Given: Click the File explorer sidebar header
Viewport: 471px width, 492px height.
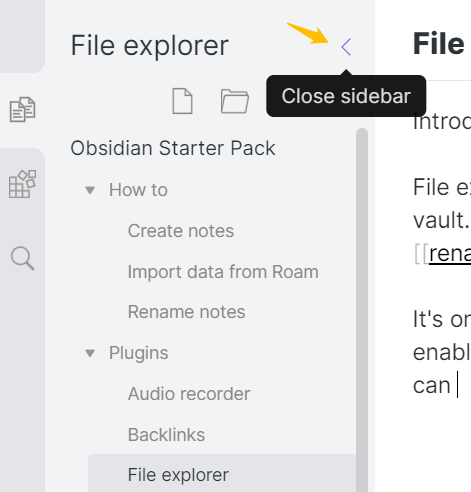Looking at the screenshot, I should 150,45.
